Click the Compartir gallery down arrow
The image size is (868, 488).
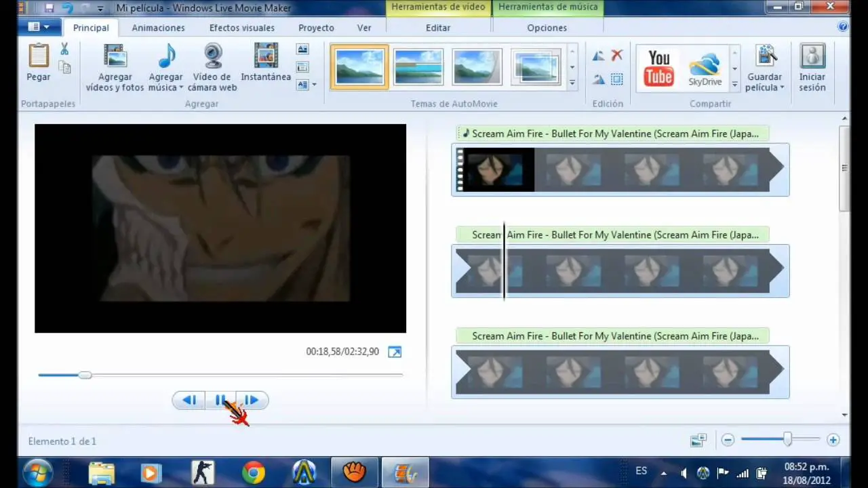pyautogui.click(x=734, y=68)
